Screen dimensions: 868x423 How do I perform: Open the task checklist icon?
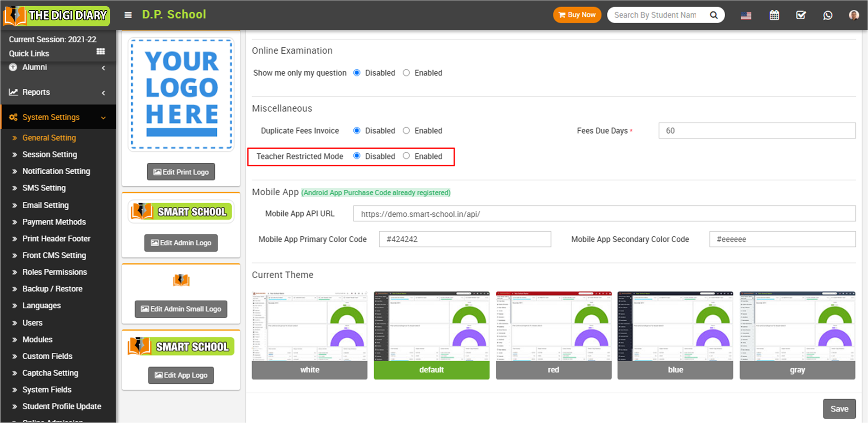[801, 15]
